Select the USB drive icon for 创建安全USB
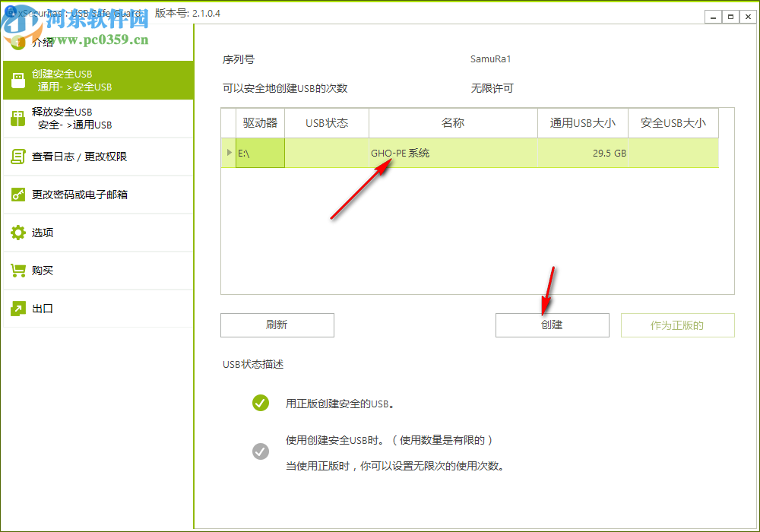The width and height of the screenshot is (760, 532). [x=16, y=80]
